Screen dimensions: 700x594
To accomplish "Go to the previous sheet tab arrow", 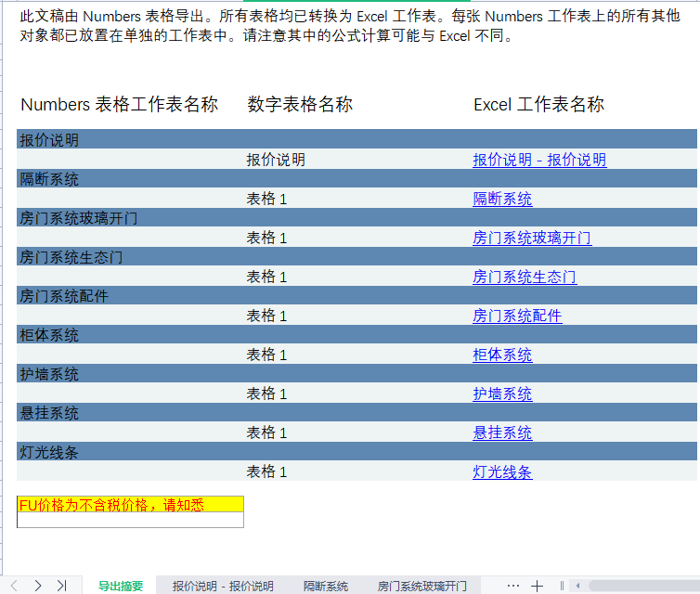I will (x=15, y=586).
